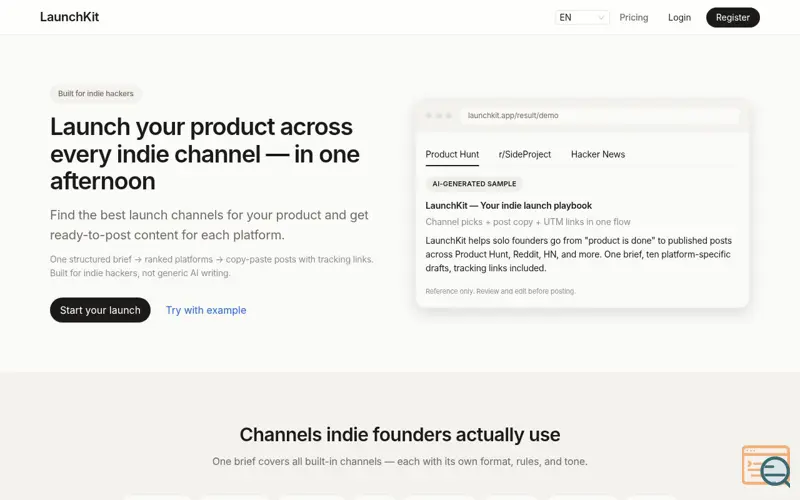Viewport: 800px width, 500px height.
Task: Click the 'Find the best launch channels' paragraph
Action: pyautogui.click(x=209, y=225)
